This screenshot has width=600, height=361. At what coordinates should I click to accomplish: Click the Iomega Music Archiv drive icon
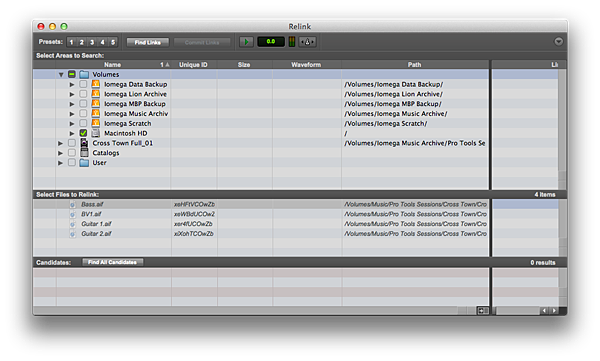[x=96, y=113]
